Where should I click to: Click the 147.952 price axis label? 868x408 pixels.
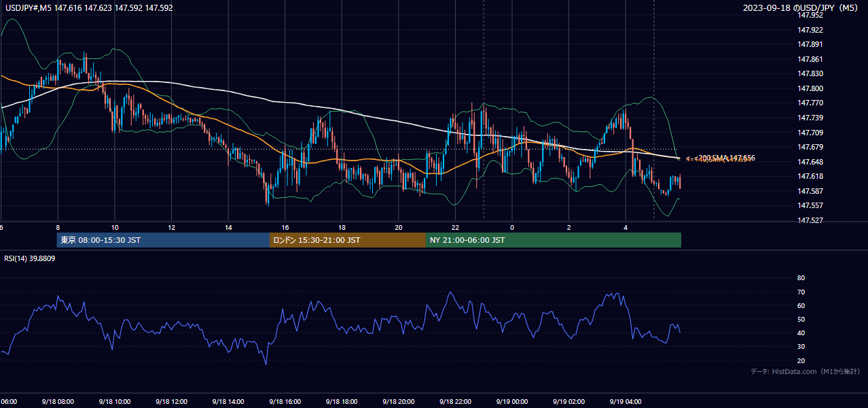(x=811, y=15)
